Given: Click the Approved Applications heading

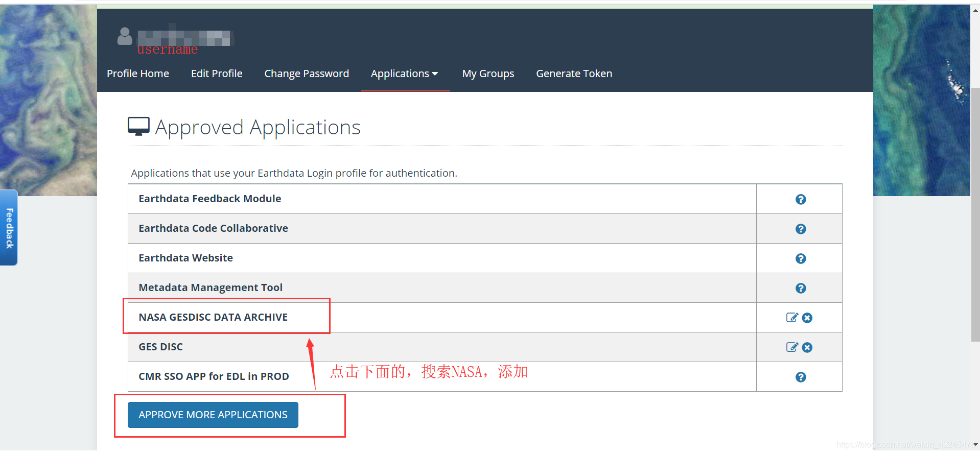Looking at the screenshot, I should click(258, 127).
